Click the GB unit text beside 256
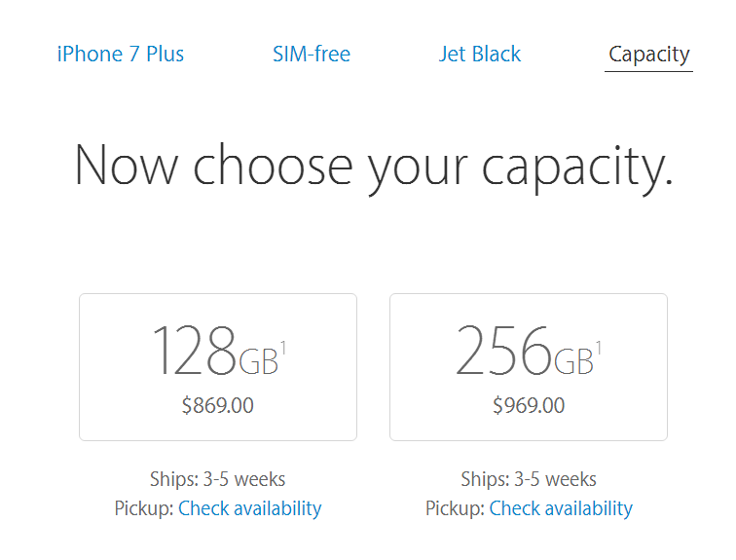Image resolution: width=736 pixels, height=560 pixels. [x=573, y=361]
